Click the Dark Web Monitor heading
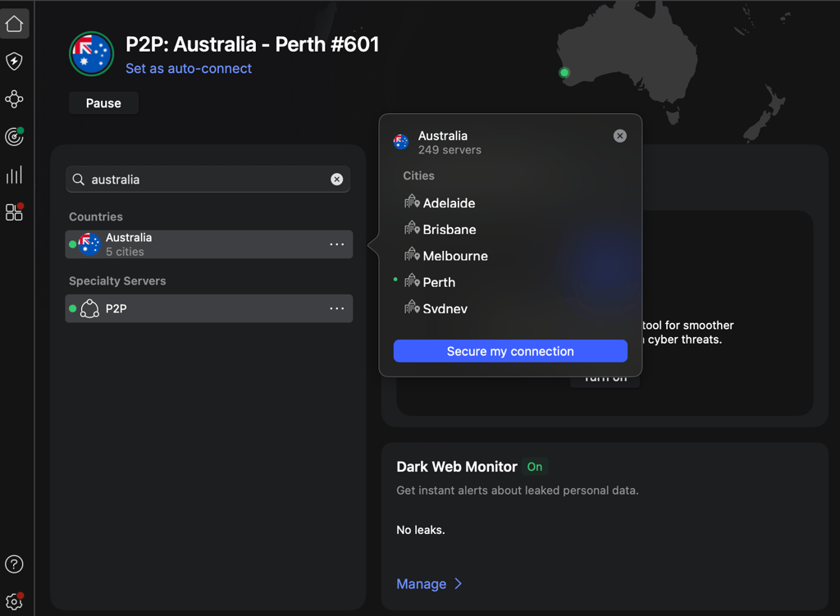This screenshot has height=616, width=840. (x=456, y=467)
